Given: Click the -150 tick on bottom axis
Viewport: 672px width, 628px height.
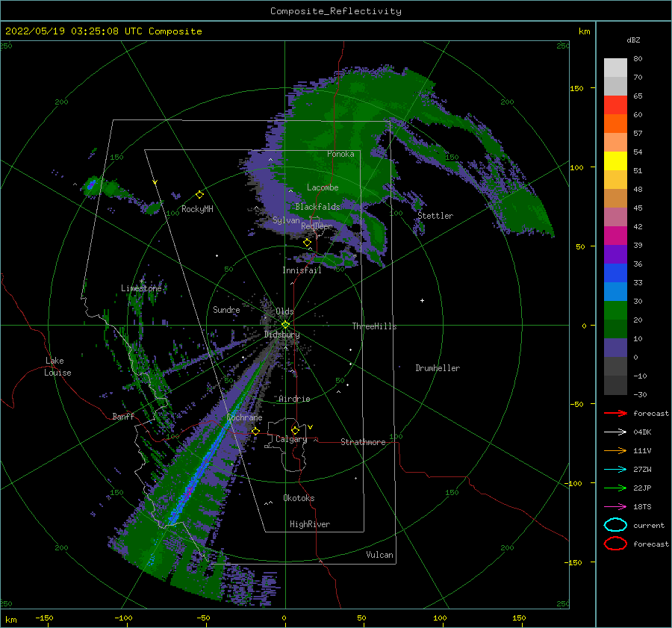Looking at the screenshot, I should (x=44, y=618).
